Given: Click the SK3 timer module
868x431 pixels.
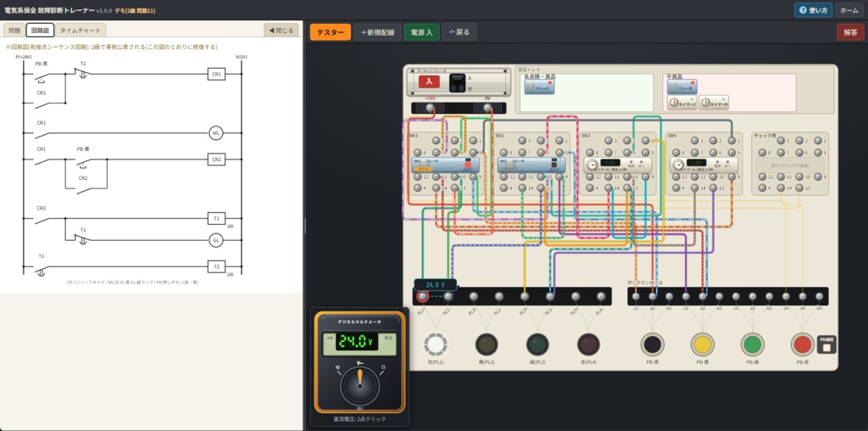Looking at the screenshot, I should (x=618, y=165).
